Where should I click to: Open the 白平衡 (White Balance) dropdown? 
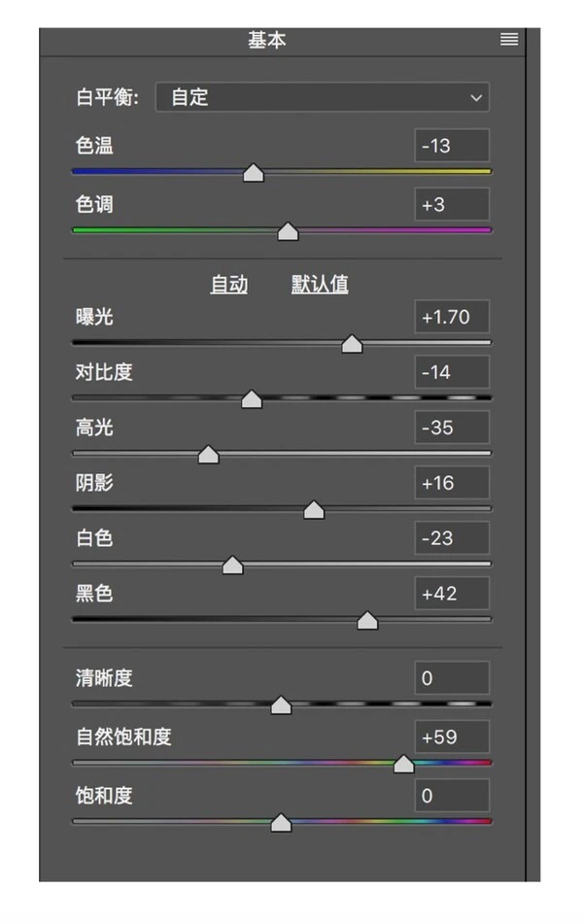322,97
